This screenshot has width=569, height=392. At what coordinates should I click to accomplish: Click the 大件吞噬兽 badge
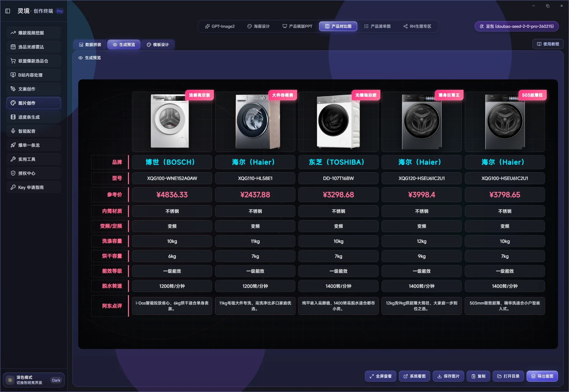(x=283, y=95)
